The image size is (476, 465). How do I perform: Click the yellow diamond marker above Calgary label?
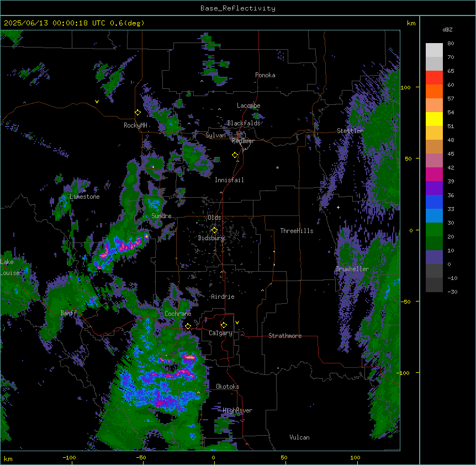224,325
